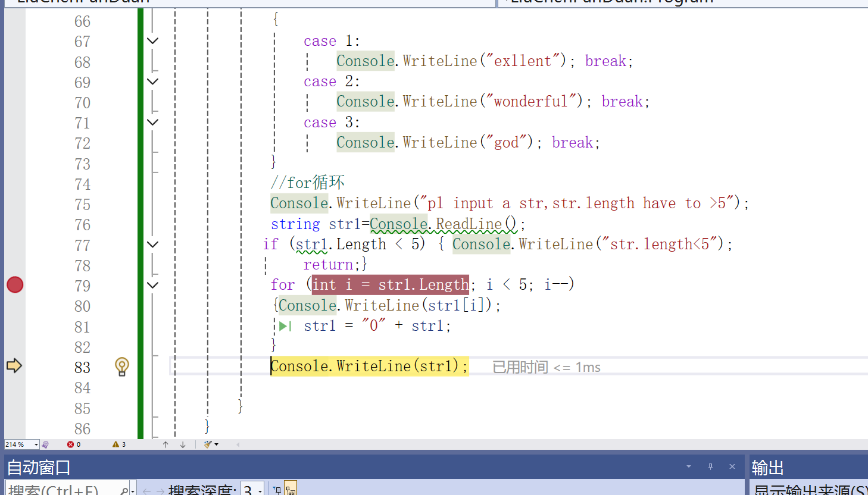This screenshot has height=495, width=868.
Task: Open the lightbulb quick actions on line 83
Action: point(121,366)
